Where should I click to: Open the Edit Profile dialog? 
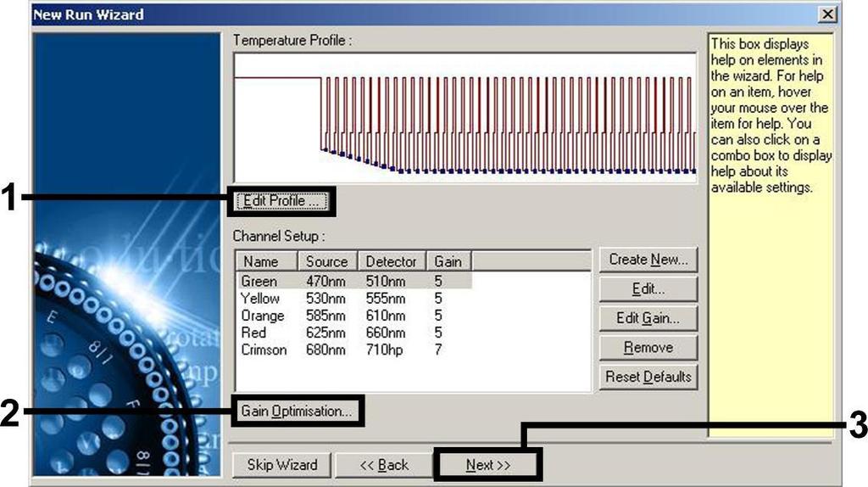point(281,201)
